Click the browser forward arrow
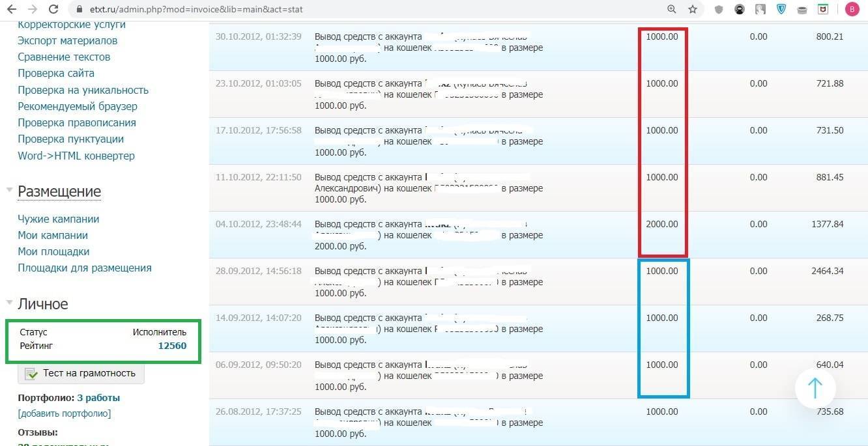This screenshot has width=868, height=446. point(33,10)
